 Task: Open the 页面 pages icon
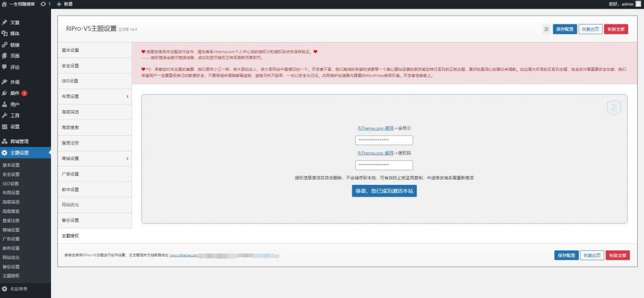tap(4, 56)
